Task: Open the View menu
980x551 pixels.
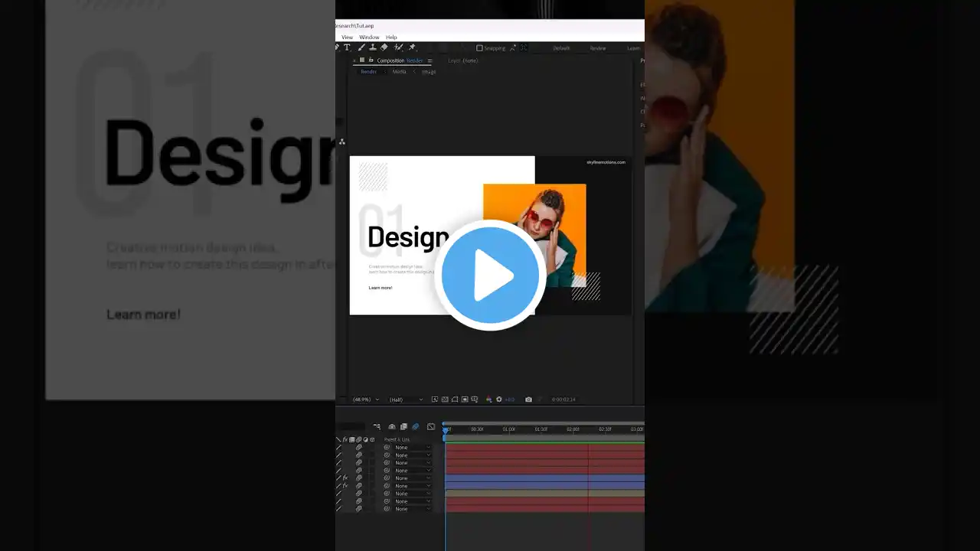Action: click(x=347, y=37)
